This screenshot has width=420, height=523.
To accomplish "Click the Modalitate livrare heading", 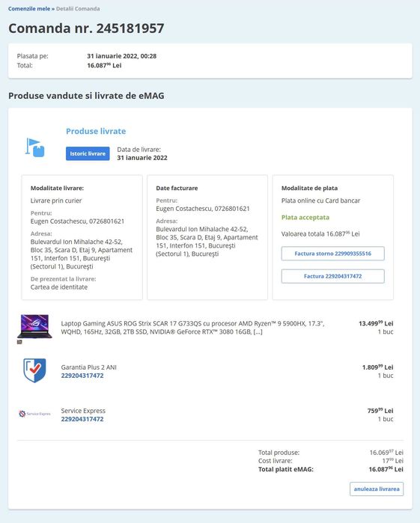I will click(57, 188).
